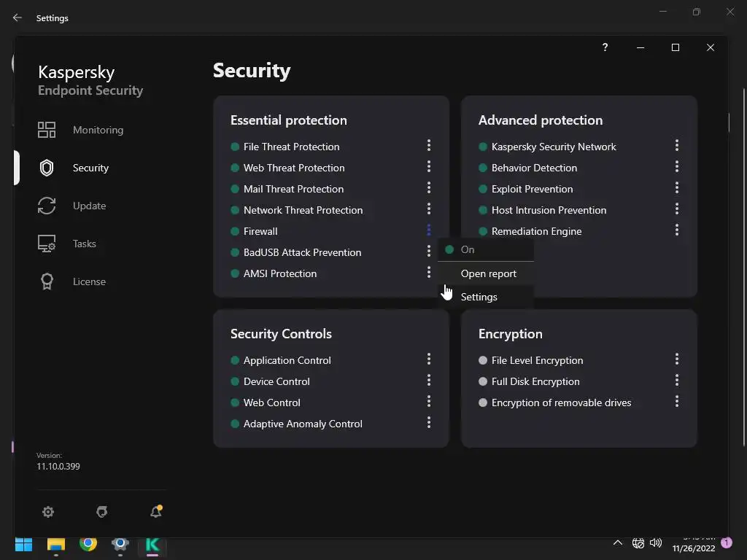Open Mail Threat Protection options menu

pos(429,187)
